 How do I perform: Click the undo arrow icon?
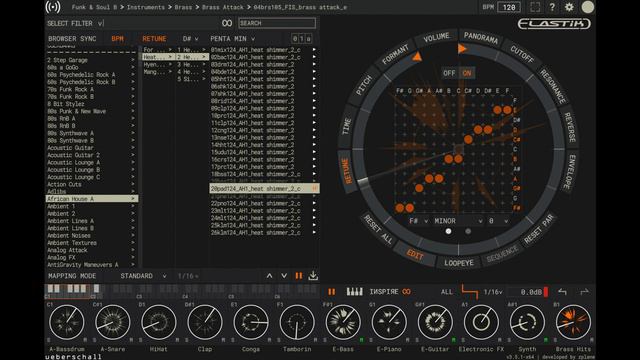point(562,292)
